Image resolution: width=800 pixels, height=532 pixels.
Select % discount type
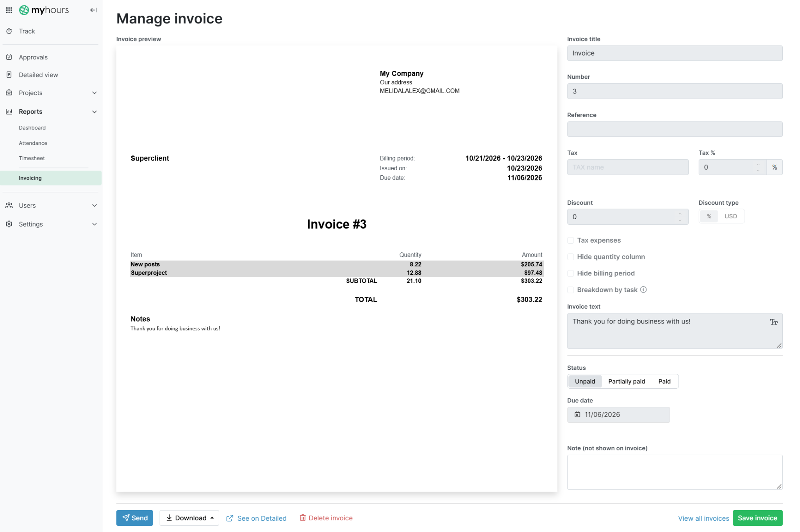(x=709, y=216)
